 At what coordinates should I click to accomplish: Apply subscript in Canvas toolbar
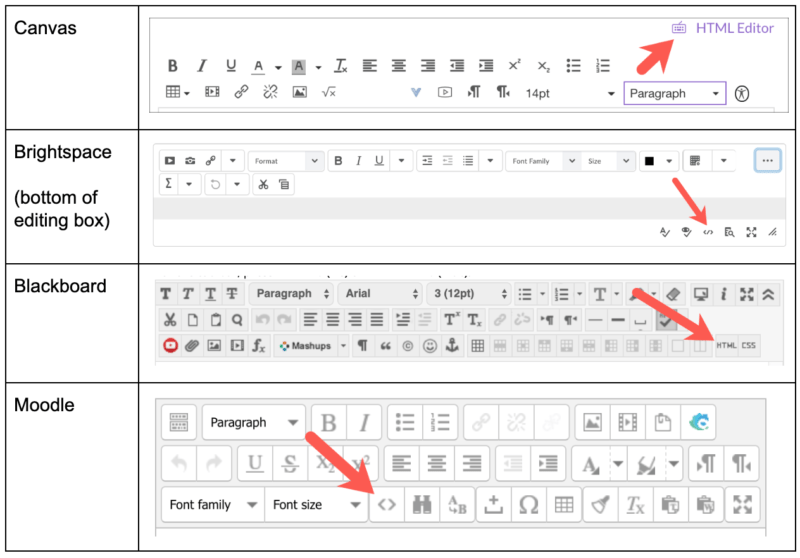[543, 66]
